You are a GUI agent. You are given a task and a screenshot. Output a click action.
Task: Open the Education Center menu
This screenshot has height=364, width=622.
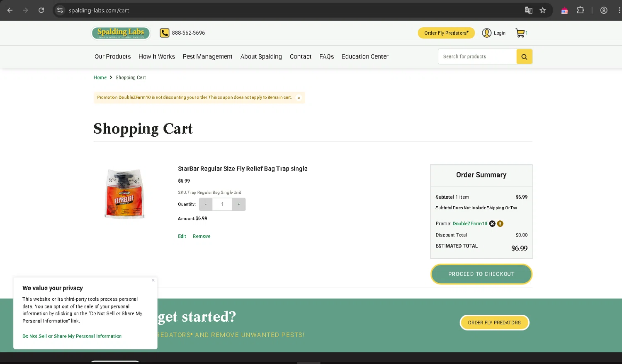365,57
